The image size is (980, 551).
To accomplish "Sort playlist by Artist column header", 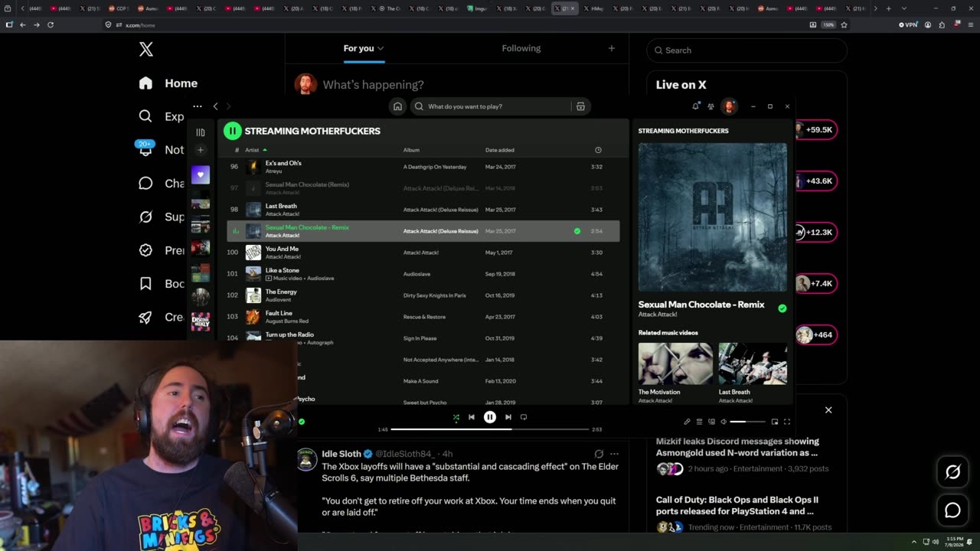I will point(252,150).
